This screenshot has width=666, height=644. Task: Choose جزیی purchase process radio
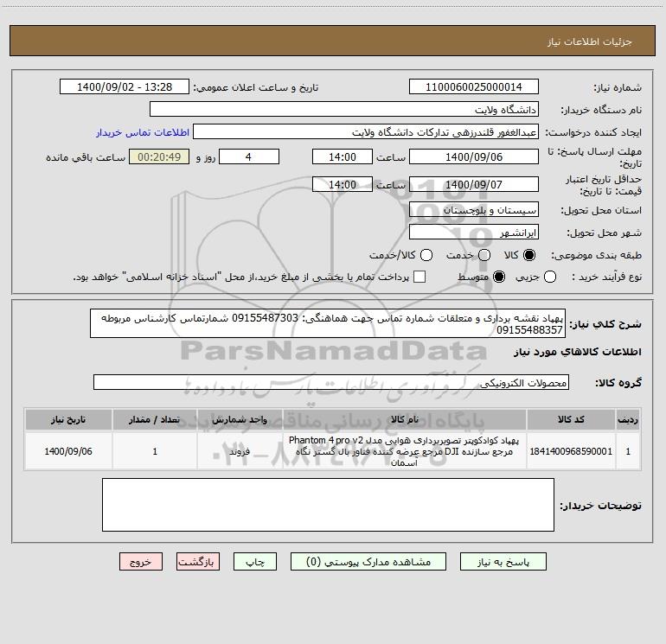coord(550,277)
